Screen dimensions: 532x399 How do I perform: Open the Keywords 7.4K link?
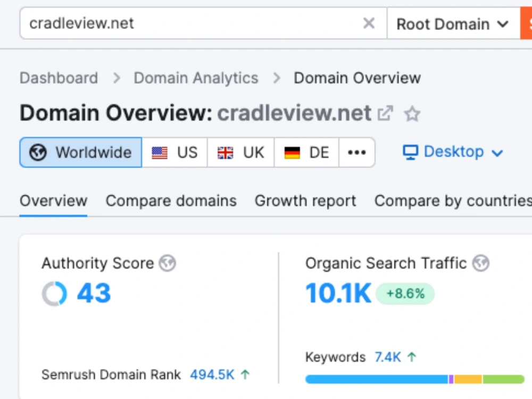[x=388, y=357]
